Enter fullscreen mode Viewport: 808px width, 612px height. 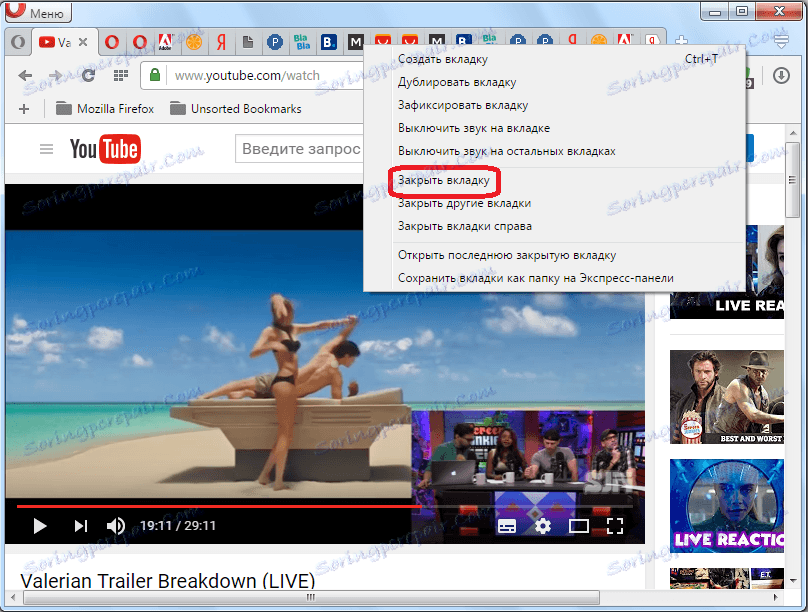(615, 526)
